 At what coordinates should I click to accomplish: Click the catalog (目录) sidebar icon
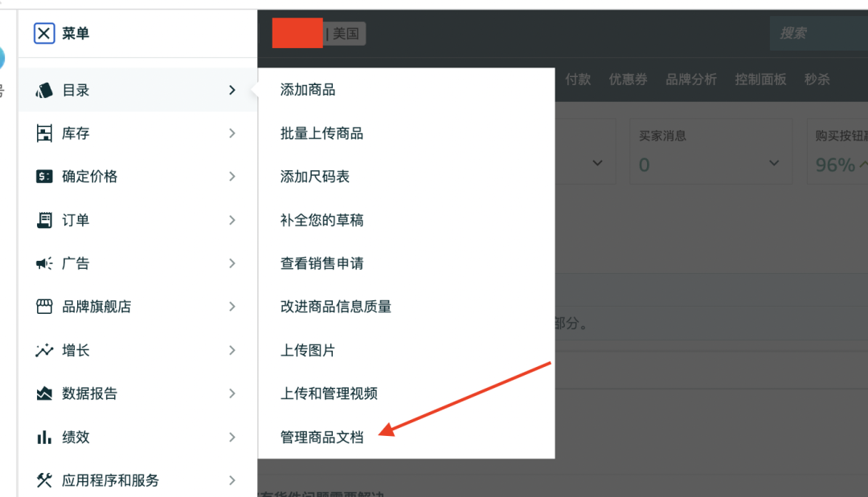tap(44, 90)
